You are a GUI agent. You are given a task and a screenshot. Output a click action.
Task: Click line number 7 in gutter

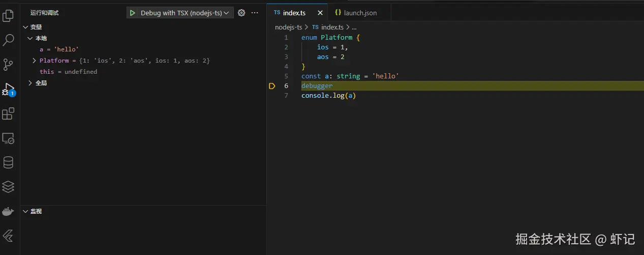(x=286, y=96)
